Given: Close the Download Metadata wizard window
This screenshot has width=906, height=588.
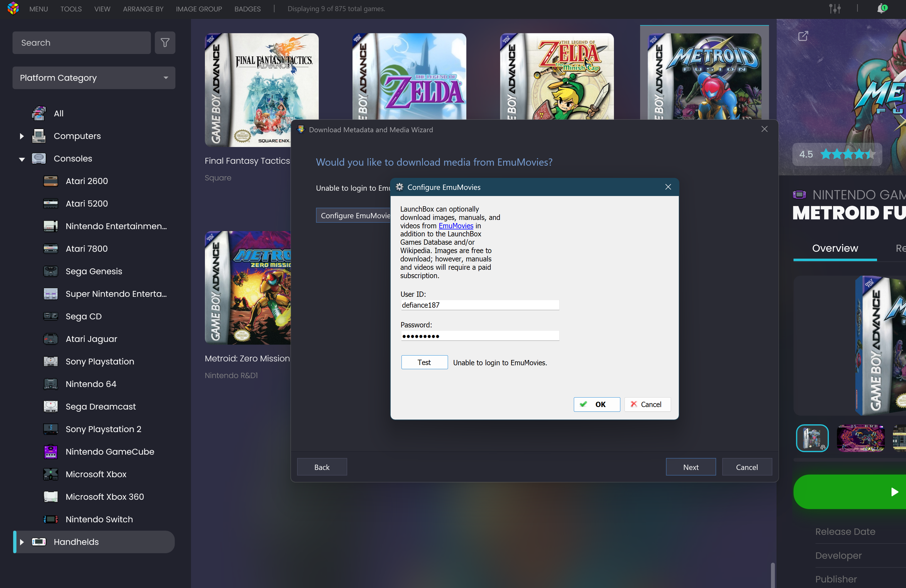Looking at the screenshot, I should click(764, 129).
